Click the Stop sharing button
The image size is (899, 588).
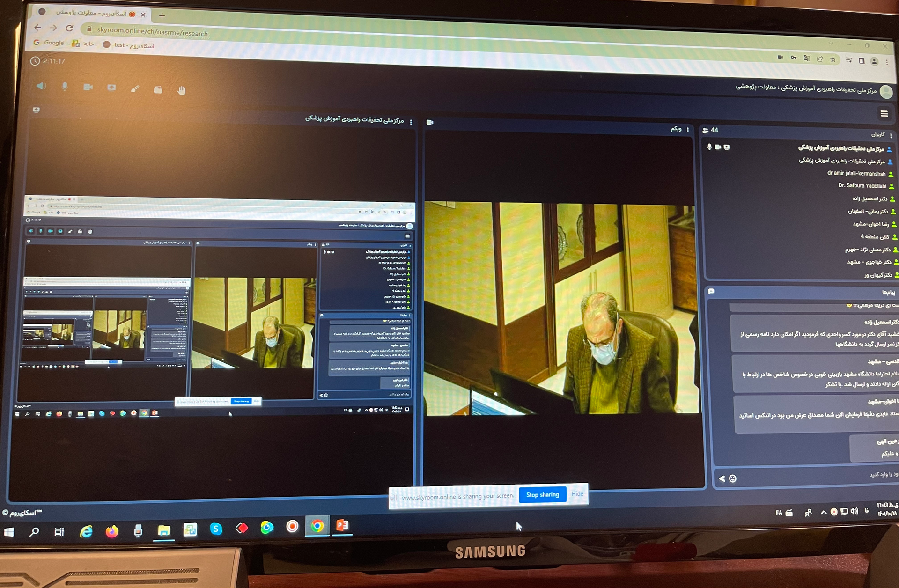point(542,494)
